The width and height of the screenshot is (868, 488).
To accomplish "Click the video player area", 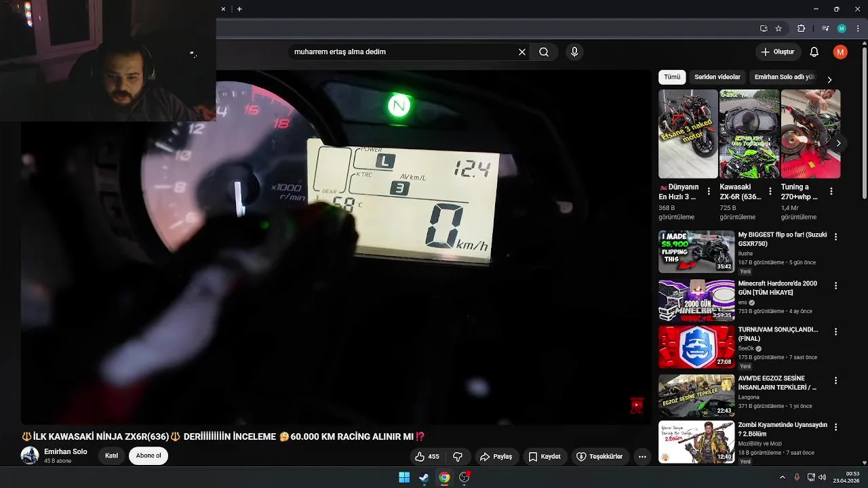I will point(336,247).
